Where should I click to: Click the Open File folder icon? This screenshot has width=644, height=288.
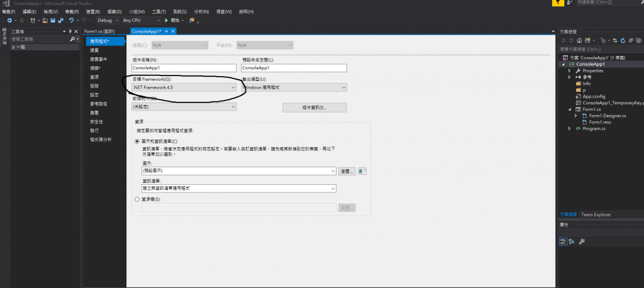coord(45,21)
